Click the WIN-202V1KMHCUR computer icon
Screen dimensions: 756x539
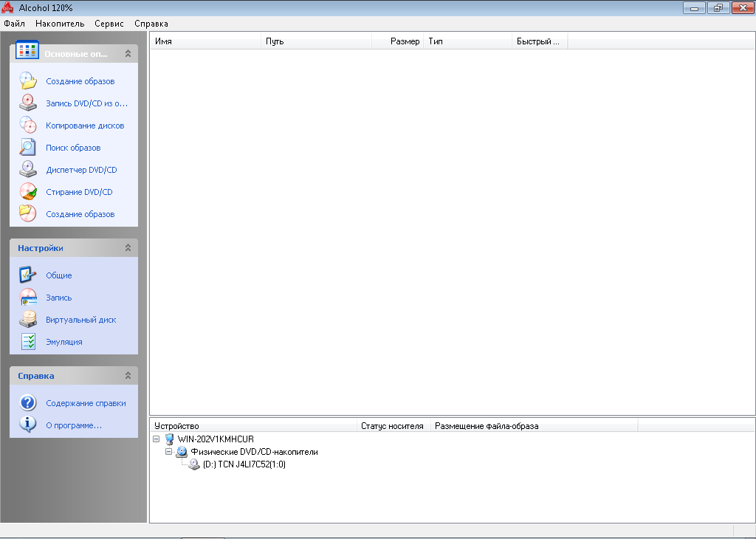pos(169,439)
